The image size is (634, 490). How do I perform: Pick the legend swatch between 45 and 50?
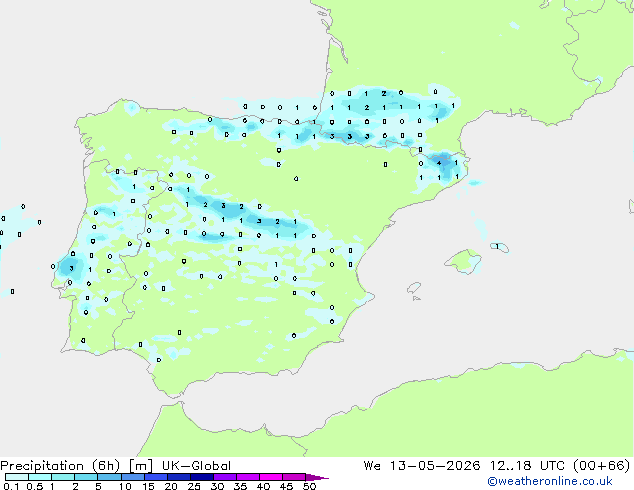click(294, 477)
